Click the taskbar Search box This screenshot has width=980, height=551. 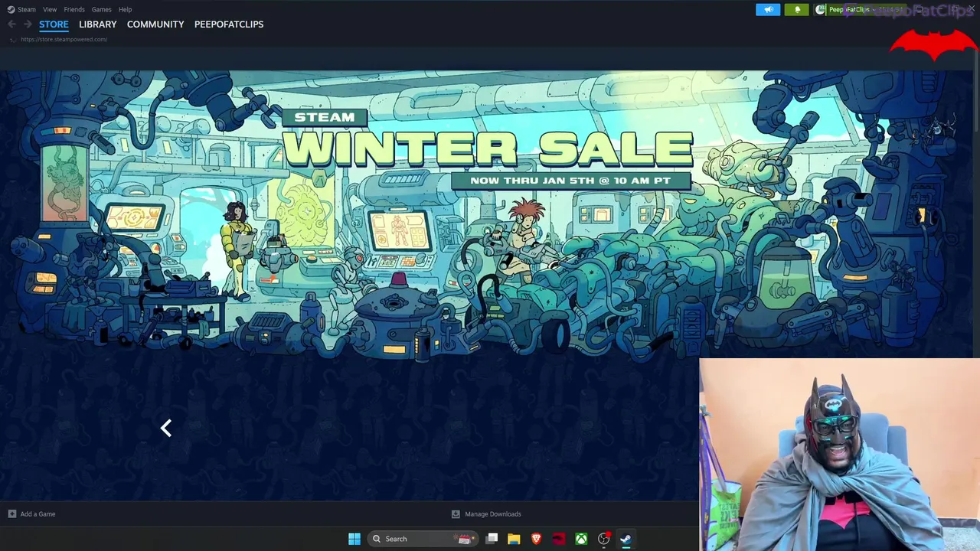423,539
